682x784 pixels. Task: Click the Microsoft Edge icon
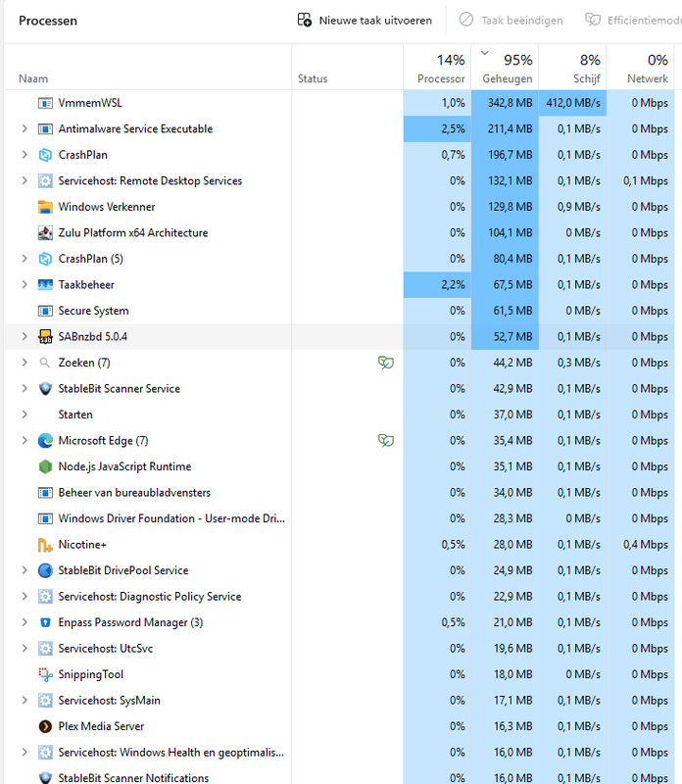tap(45, 441)
